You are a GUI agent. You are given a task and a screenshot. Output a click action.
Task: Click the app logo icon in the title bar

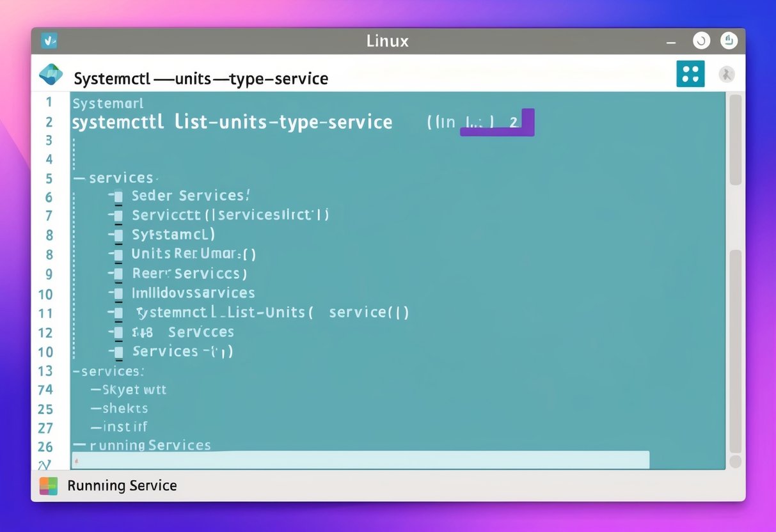tap(50, 40)
